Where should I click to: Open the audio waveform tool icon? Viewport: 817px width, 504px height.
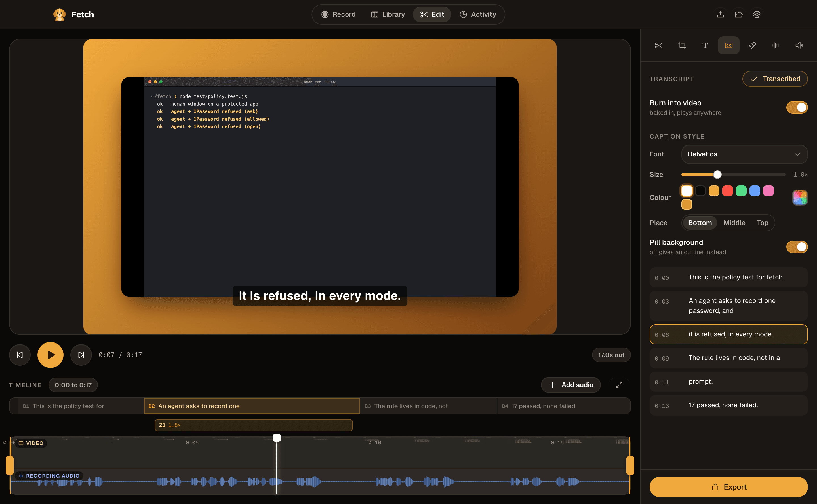click(776, 45)
